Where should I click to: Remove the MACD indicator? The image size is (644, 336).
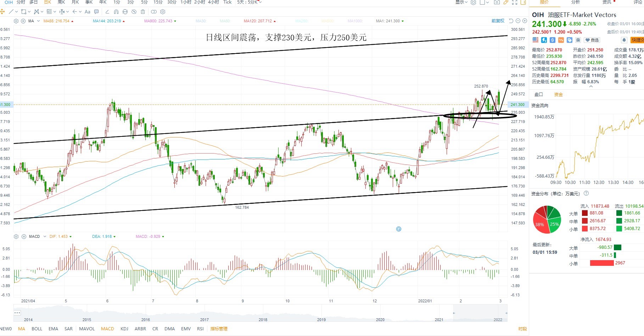(24, 236)
